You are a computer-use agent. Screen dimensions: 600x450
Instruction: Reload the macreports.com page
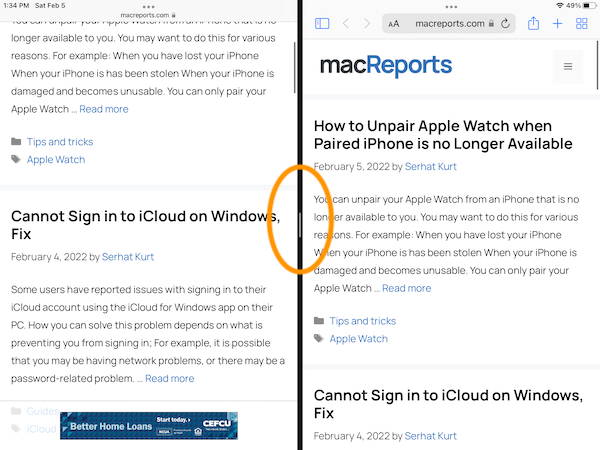505,24
